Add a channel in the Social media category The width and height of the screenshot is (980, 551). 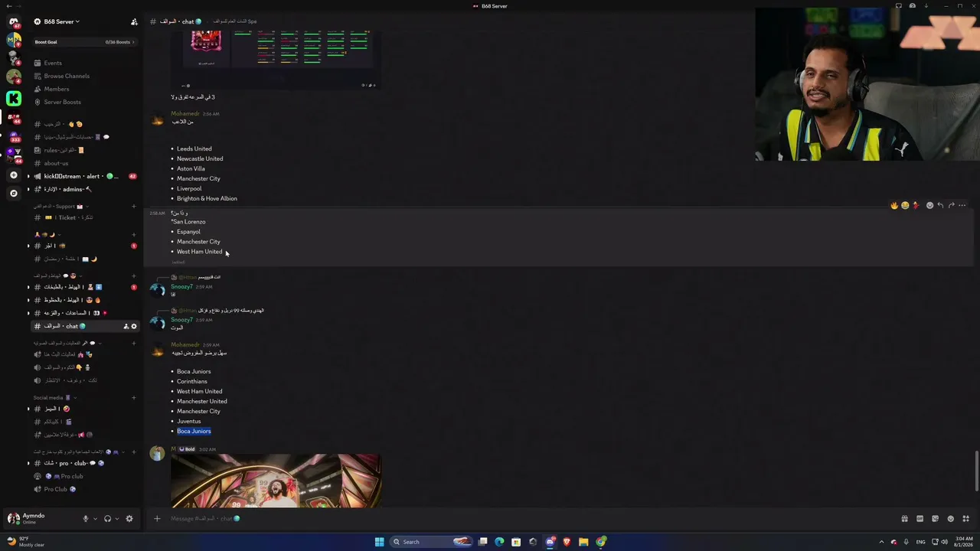pos(133,398)
